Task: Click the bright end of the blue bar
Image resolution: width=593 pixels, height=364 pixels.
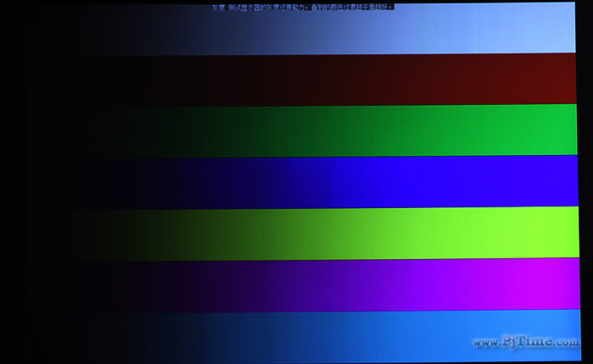Action: point(551,181)
